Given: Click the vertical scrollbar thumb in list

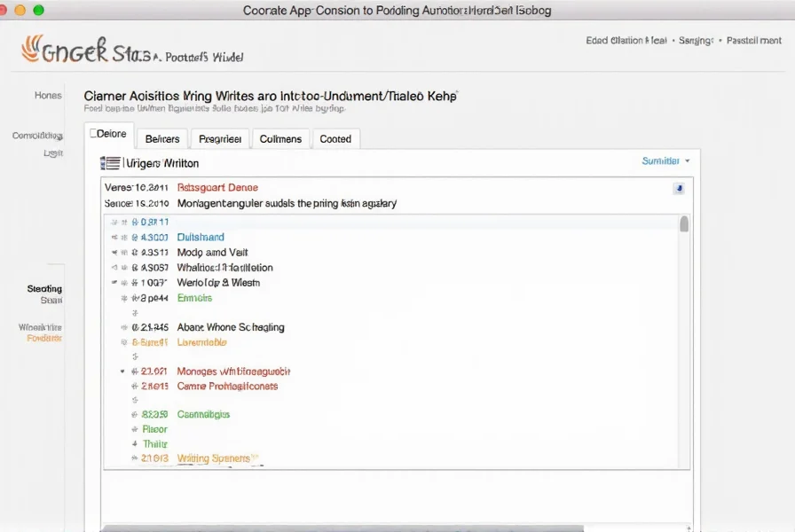Looking at the screenshot, I should tap(684, 223).
